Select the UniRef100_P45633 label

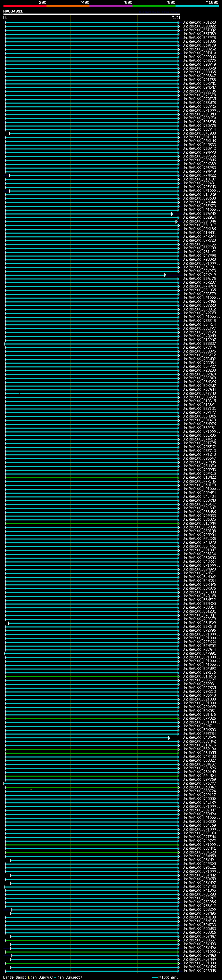click(x=199, y=145)
